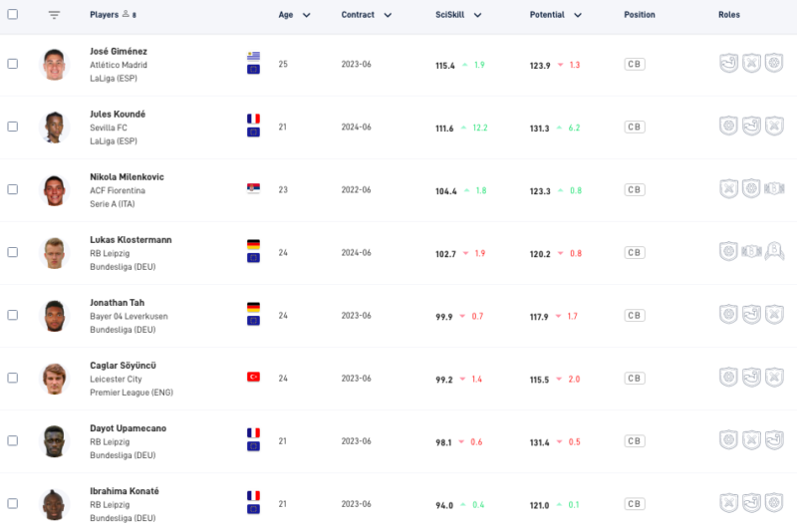Click the CB position tag for Nikola Milenkovic
The height and width of the screenshot is (532, 797).
point(634,189)
